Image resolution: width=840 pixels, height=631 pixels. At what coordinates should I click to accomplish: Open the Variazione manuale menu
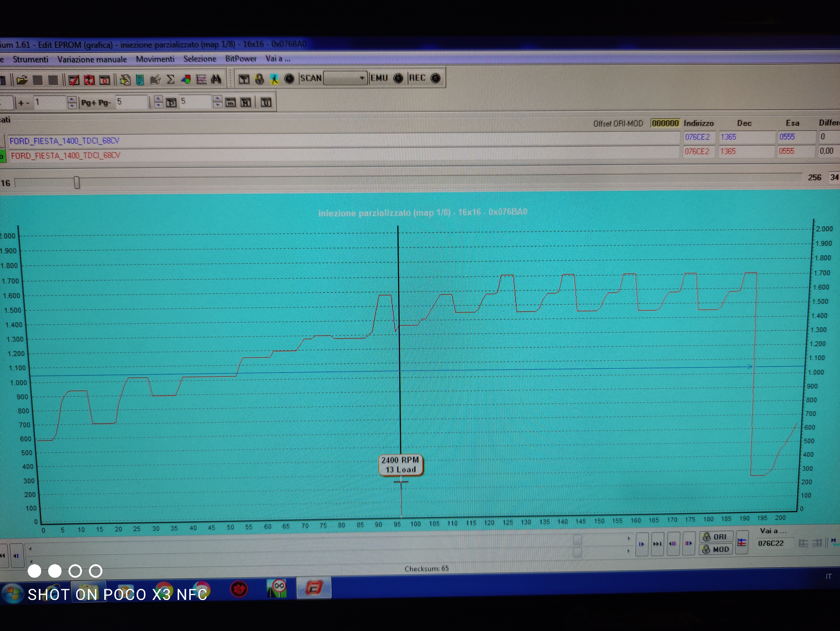92,59
